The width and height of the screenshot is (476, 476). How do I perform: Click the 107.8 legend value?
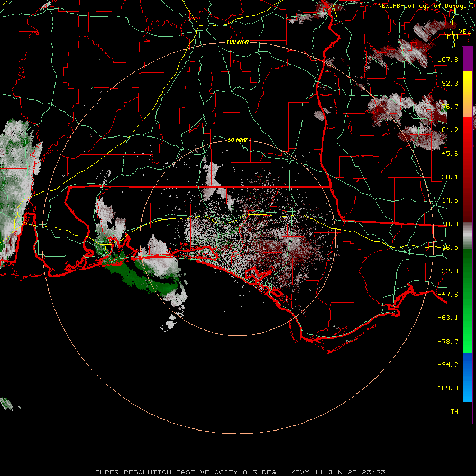click(448, 59)
